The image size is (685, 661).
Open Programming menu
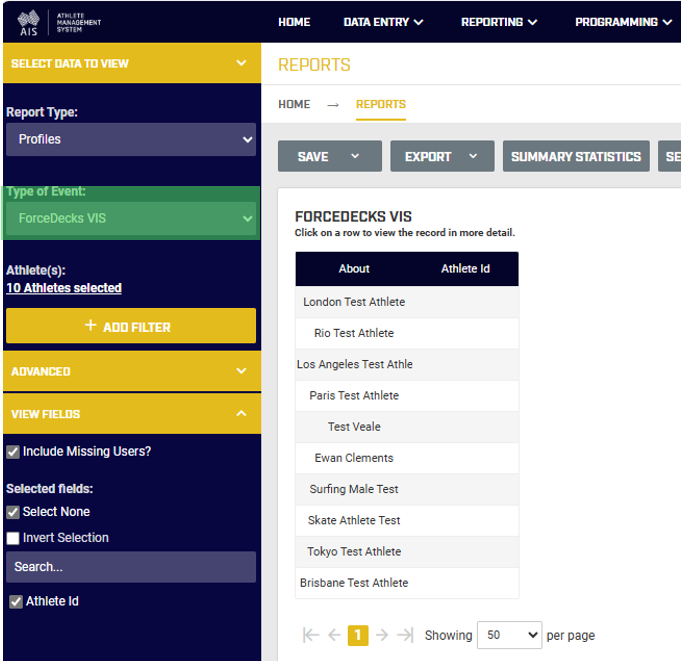pyautogui.click(x=623, y=22)
